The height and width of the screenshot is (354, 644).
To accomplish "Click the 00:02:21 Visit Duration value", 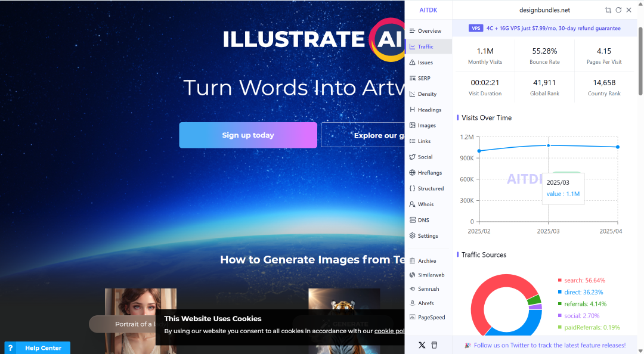I will 485,83.
